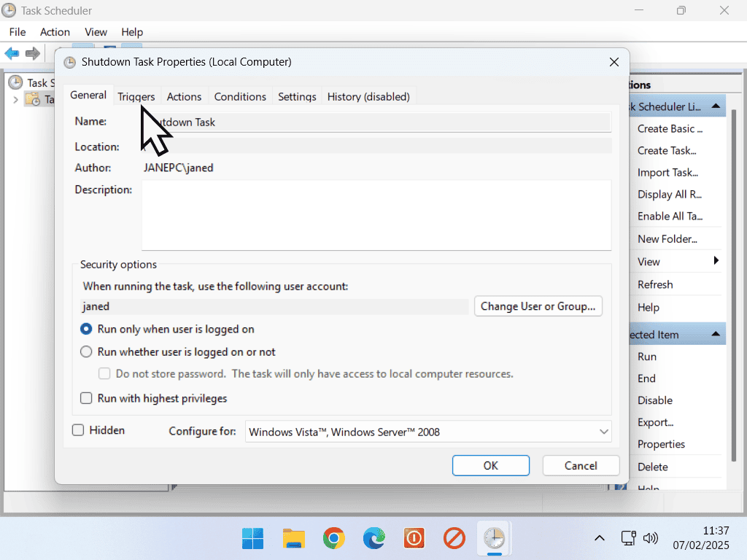
Task: Show hidden icons in system tray
Action: [599, 538]
